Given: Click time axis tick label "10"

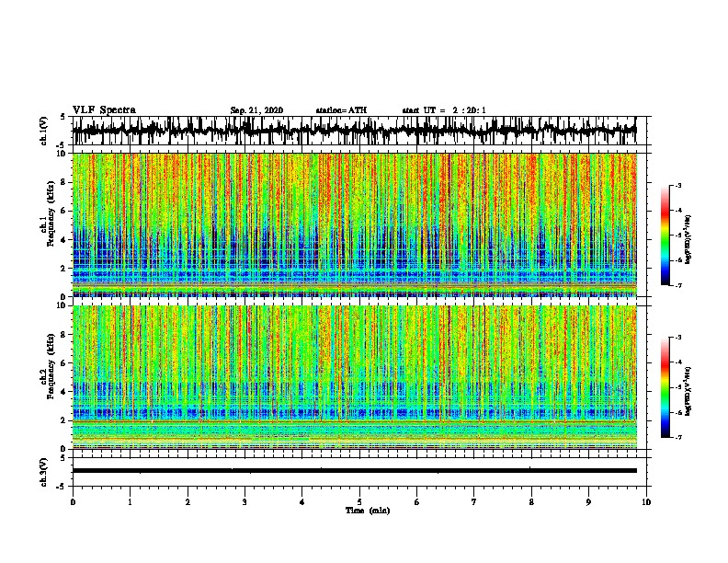Looking at the screenshot, I should point(646,502).
